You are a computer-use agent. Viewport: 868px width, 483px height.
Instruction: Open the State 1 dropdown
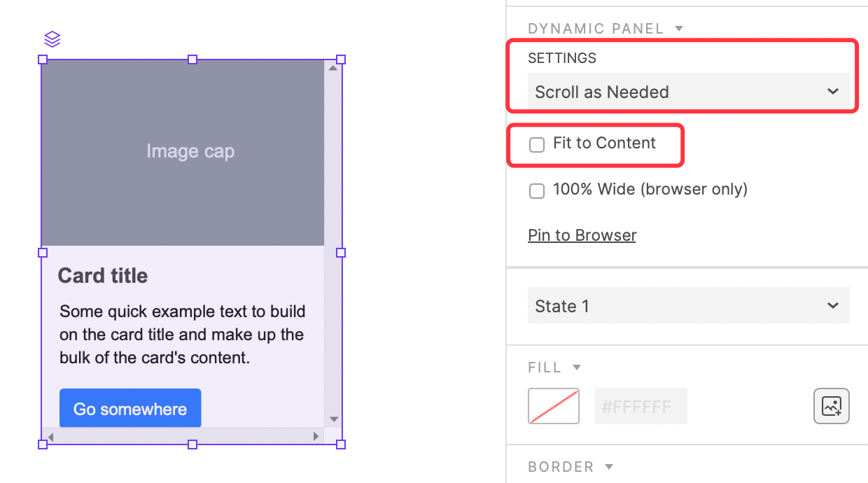pyautogui.click(x=689, y=306)
